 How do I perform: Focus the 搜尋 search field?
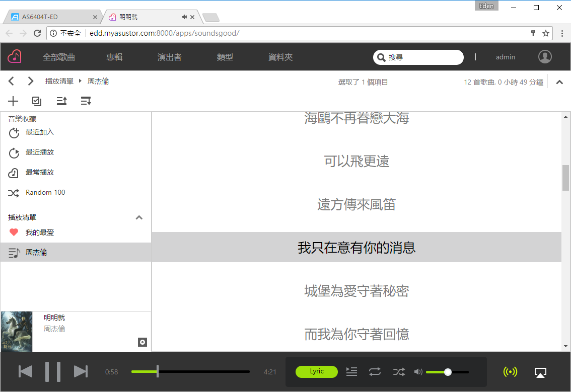pos(418,57)
